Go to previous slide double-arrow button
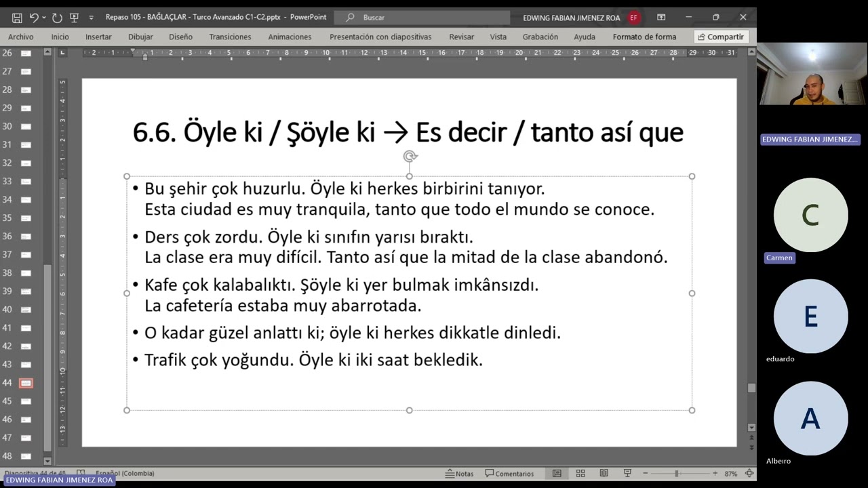The height and width of the screenshot is (488, 868). pos(751,438)
